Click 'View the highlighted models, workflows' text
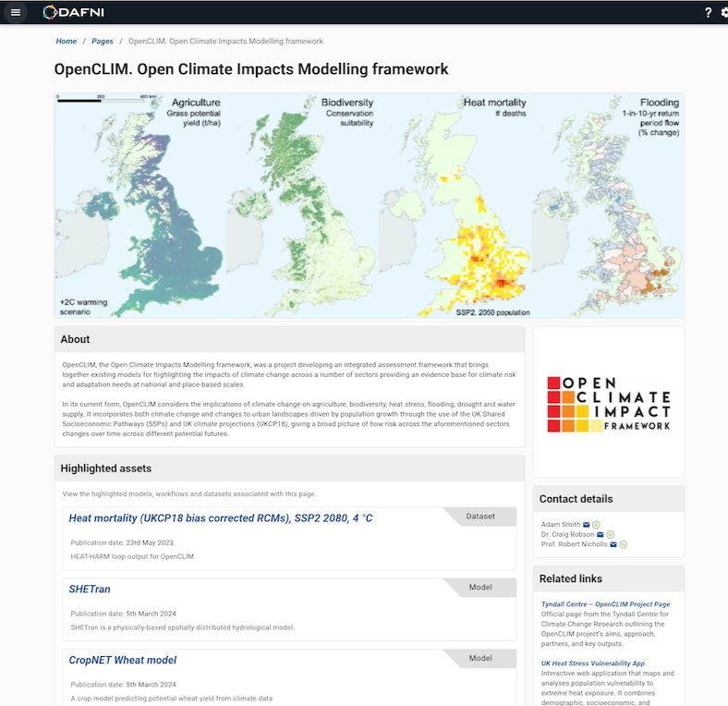The height and width of the screenshot is (706, 728). click(x=189, y=494)
